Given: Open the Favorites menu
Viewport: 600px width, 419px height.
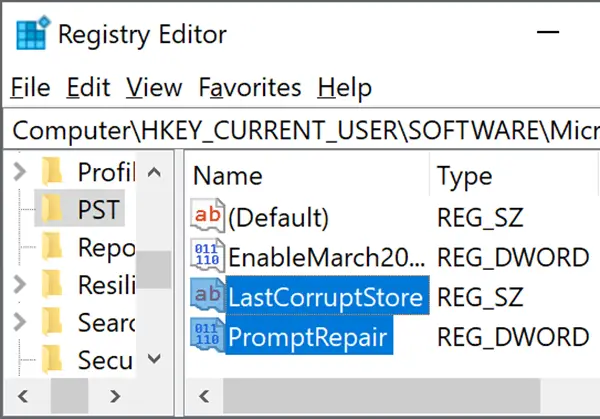Looking at the screenshot, I should [x=250, y=87].
